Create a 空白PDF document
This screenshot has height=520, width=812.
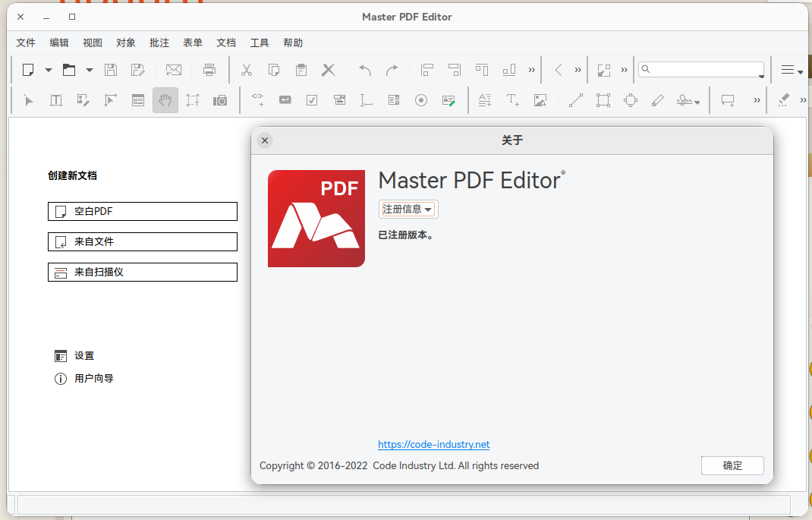click(x=143, y=211)
